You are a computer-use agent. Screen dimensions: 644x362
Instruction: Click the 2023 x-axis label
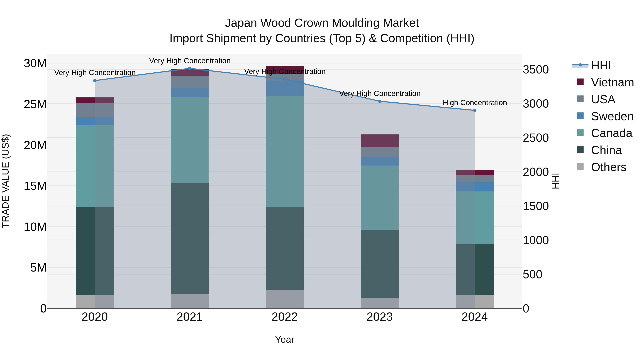click(x=379, y=317)
